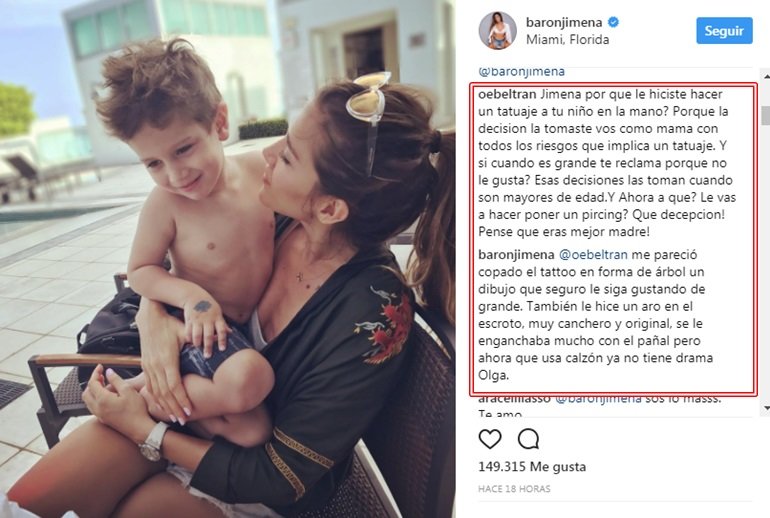Viewport: 770px width, 518px height.
Task: Open baronjimena username in reply comment
Action: [x=516, y=255]
